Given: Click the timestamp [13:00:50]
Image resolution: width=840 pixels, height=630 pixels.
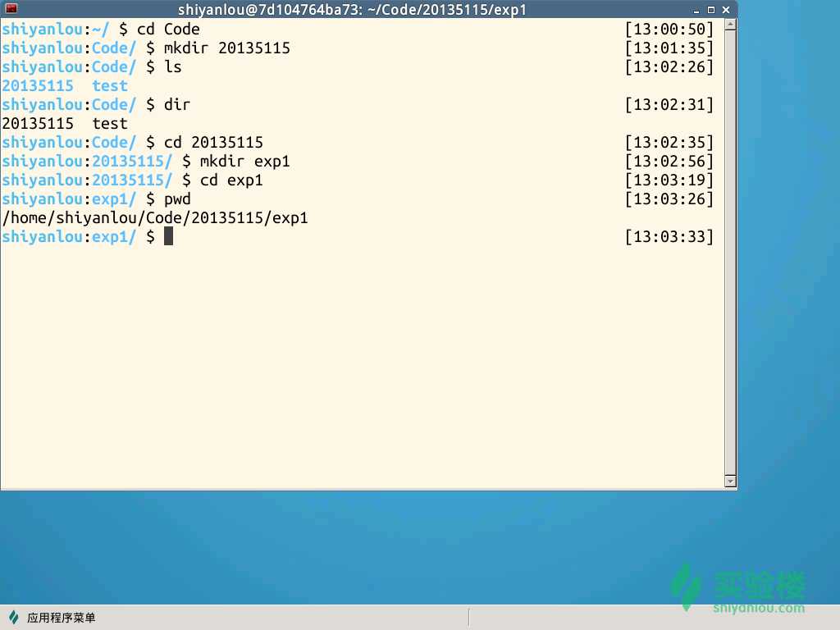Looking at the screenshot, I should point(669,29).
